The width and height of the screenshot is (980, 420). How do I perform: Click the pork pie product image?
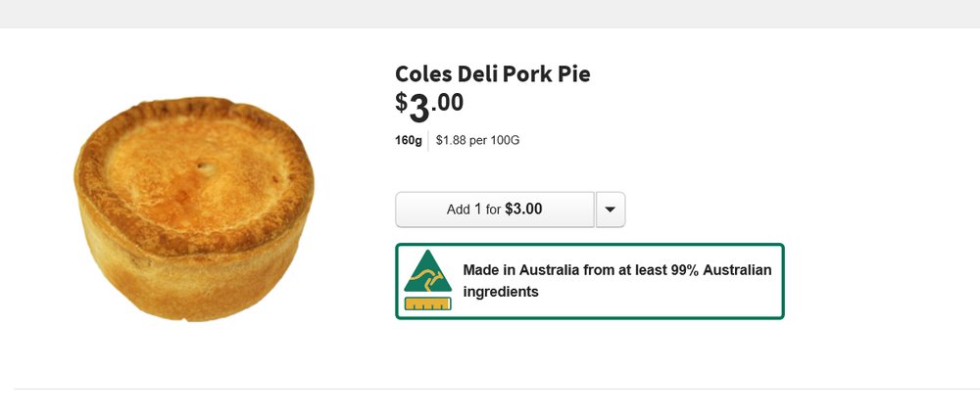tap(194, 210)
